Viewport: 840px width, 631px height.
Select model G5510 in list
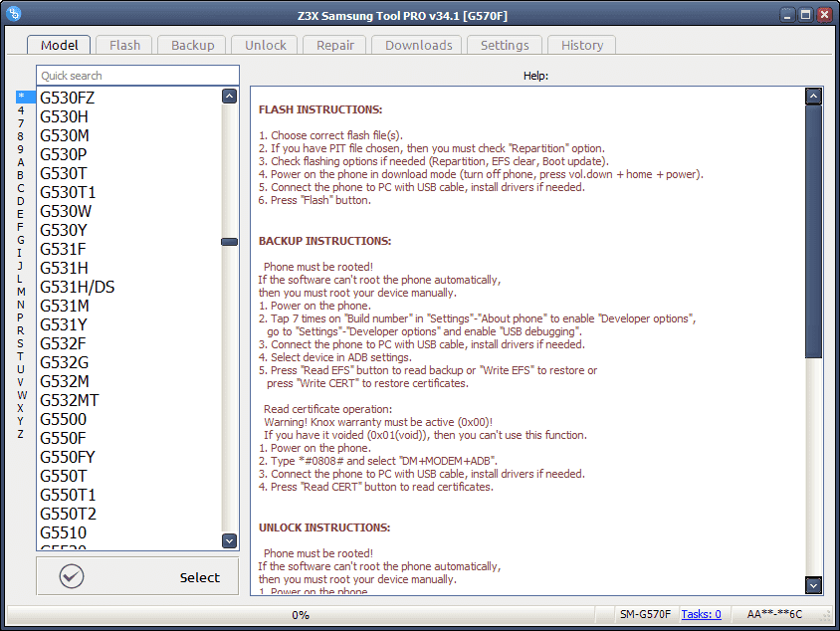coord(63,533)
